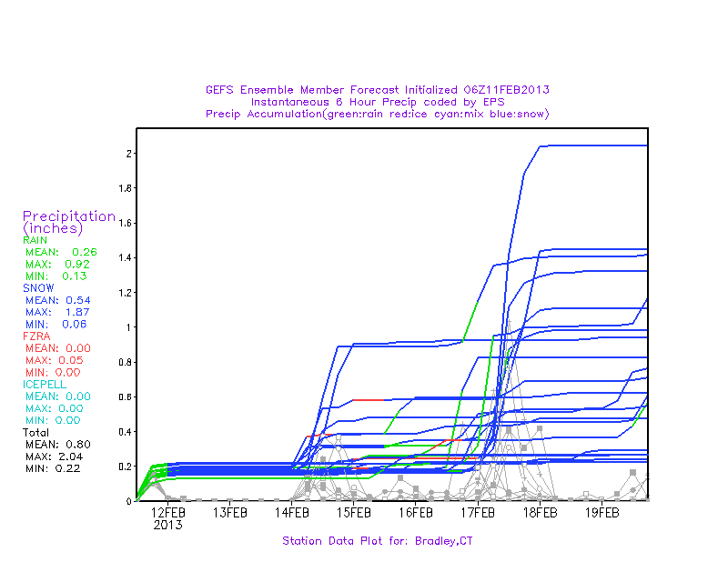
Task: Click the topmost blue snow line plateau near 2.04
Action: click(594, 146)
